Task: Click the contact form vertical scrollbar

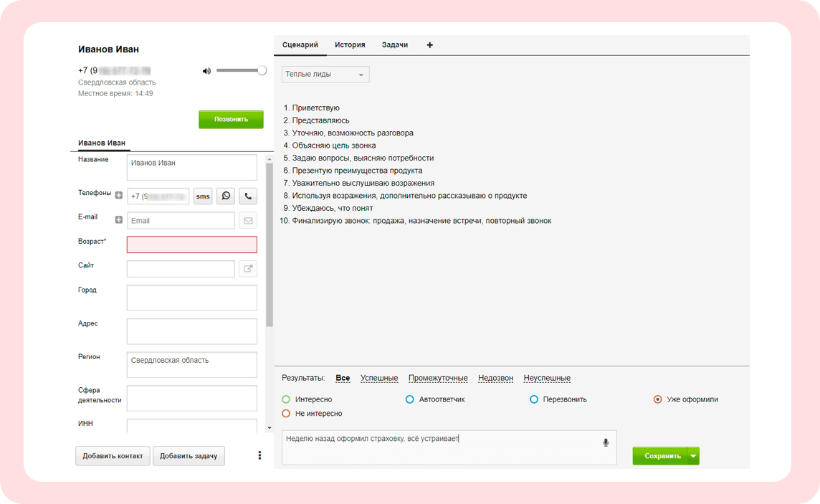Action: tap(270, 246)
